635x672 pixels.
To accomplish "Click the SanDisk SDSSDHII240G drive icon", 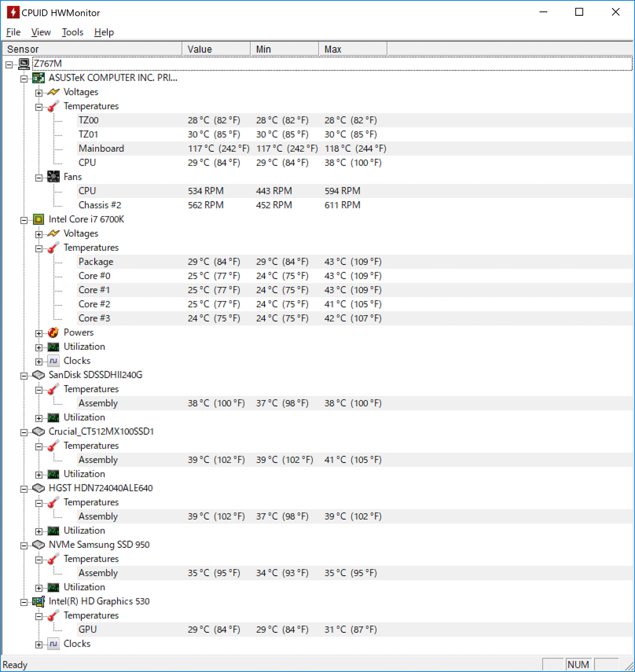I will point(38,375).
